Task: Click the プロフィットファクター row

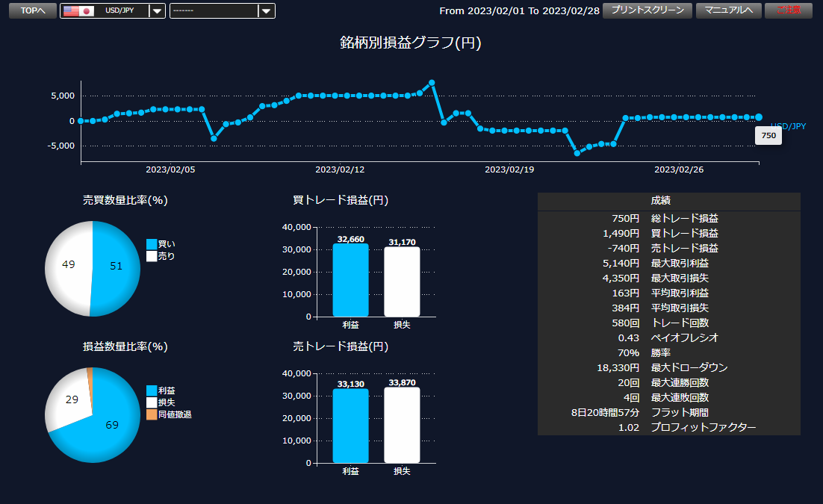Action: pos(668,427)
